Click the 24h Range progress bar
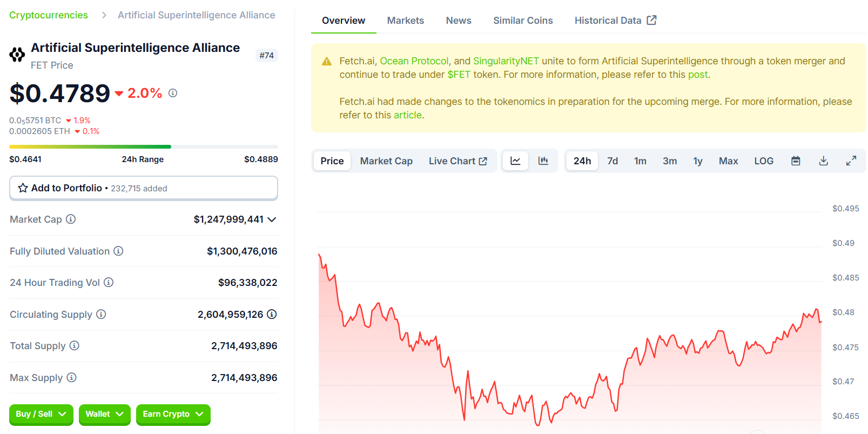868x434 pixels. (144, 146)
